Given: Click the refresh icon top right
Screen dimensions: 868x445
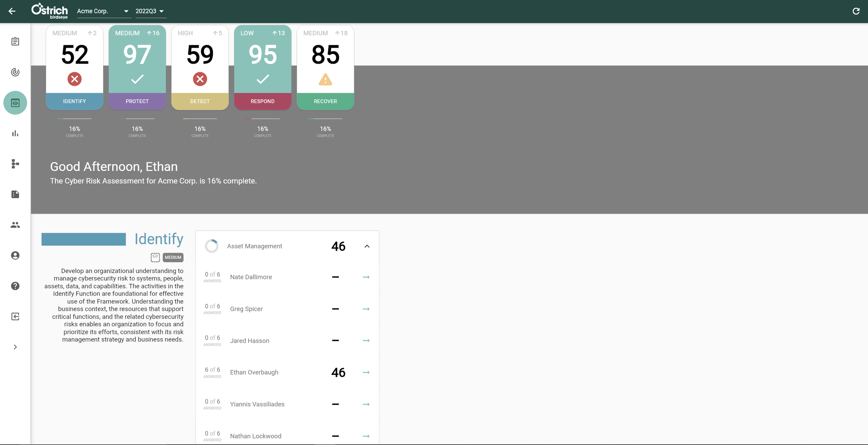Looking at the screenshot, I should click(x=856, y=11).
